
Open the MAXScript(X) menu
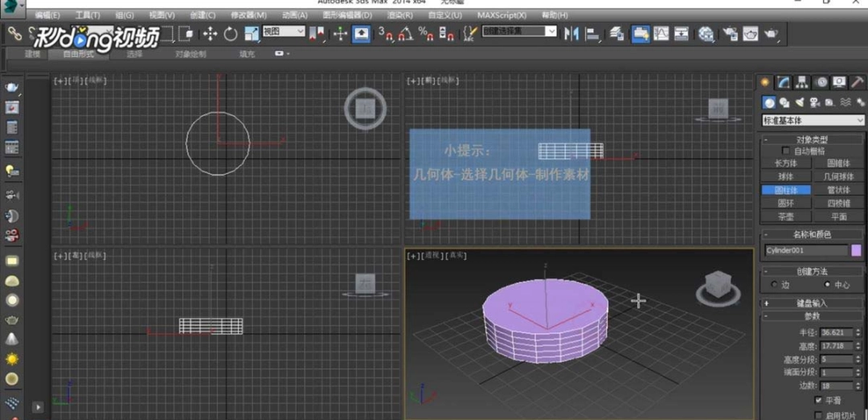click(x=502, y=15)
